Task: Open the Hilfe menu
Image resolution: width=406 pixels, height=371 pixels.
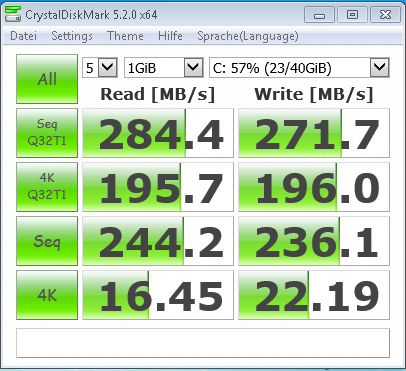Action: tap(170, 36)
